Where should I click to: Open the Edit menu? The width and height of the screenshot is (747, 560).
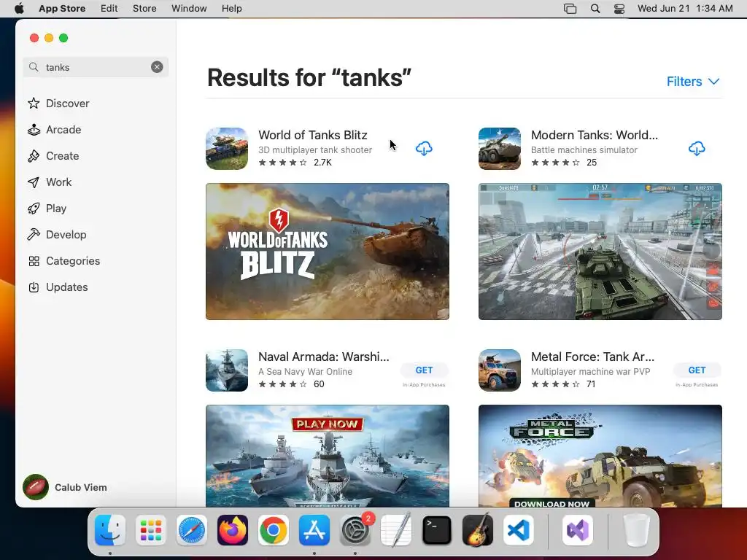click(x=109, y=9)
